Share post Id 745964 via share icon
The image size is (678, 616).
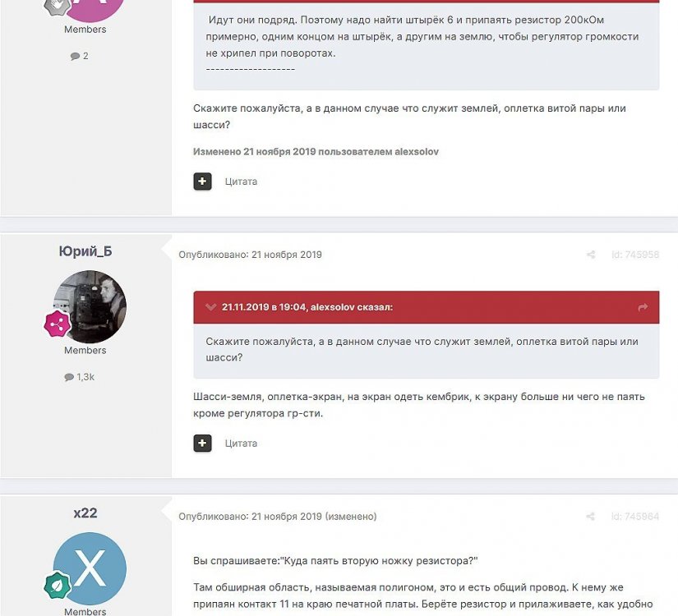[x=591, y=516]
